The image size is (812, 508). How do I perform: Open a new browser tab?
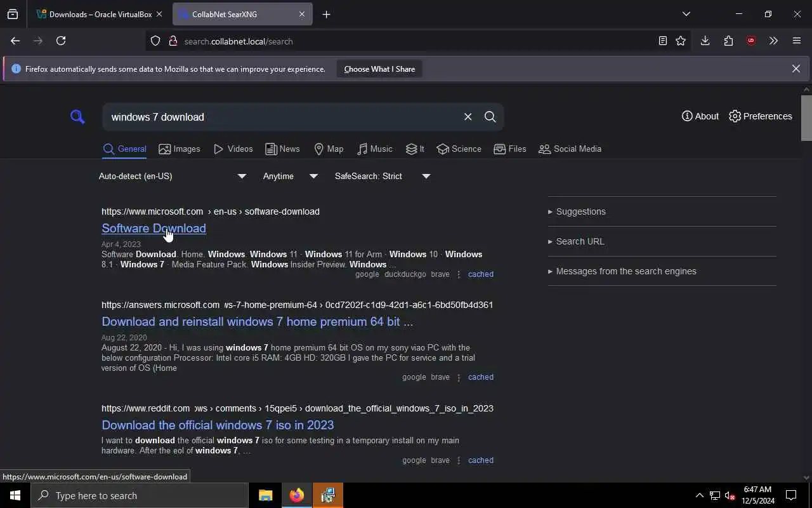pos(326,14)
